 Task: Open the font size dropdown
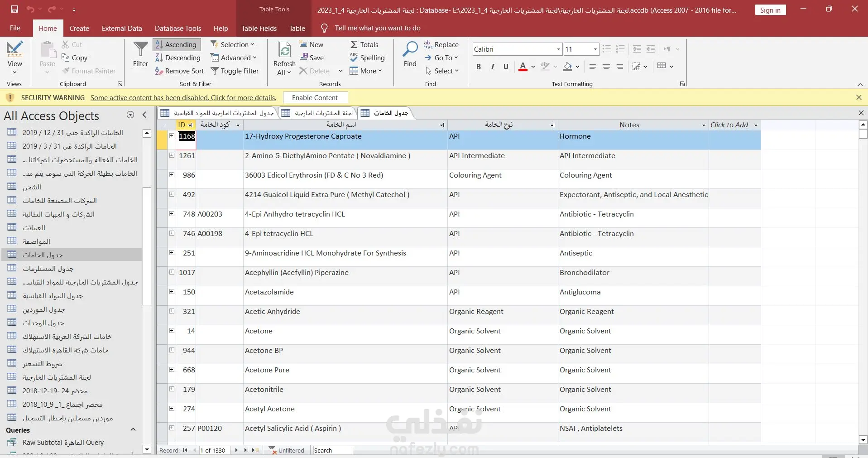point(595,49)
